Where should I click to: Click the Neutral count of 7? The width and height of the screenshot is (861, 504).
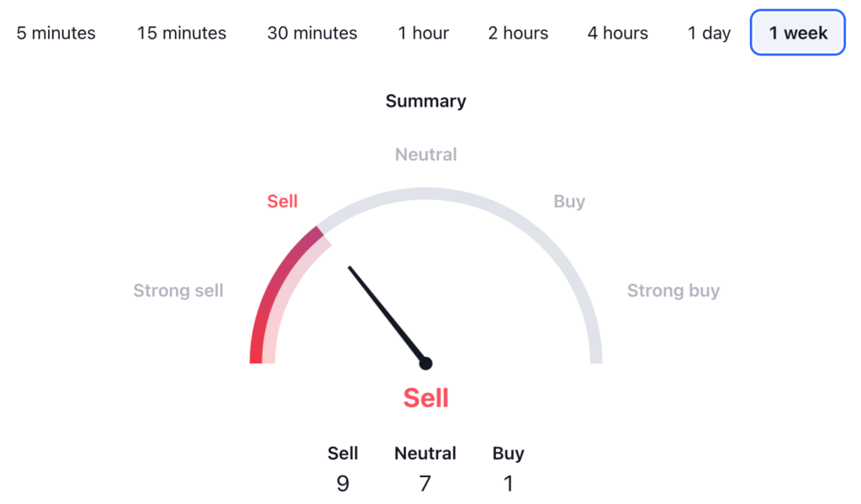425,484
